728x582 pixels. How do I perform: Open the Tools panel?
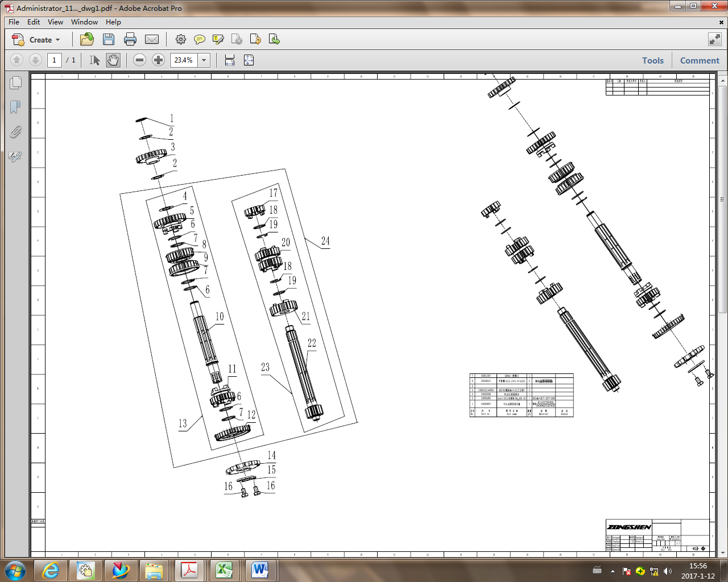coord(652,60)
